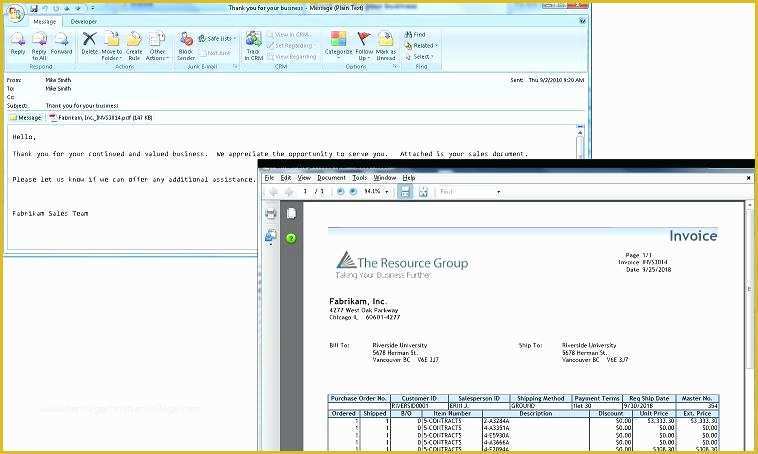
Task: Close the PDF document with the X
Action: 748,178
